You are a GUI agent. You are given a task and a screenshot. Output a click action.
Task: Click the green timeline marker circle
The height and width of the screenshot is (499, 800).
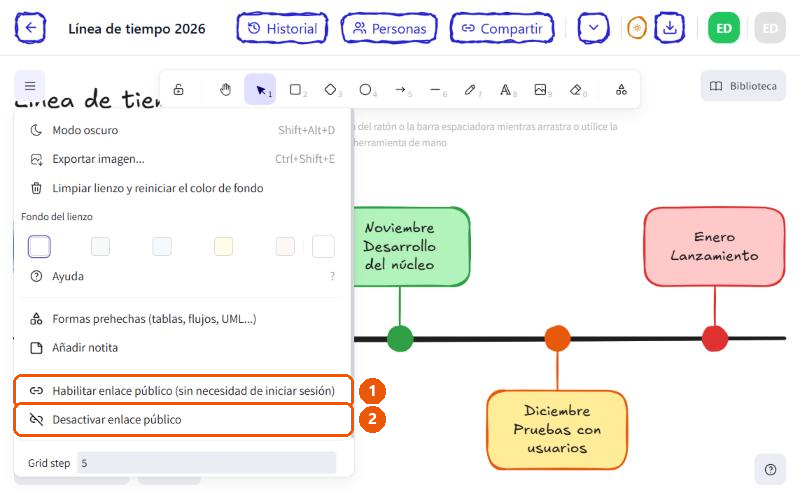[x=400, y=338]
